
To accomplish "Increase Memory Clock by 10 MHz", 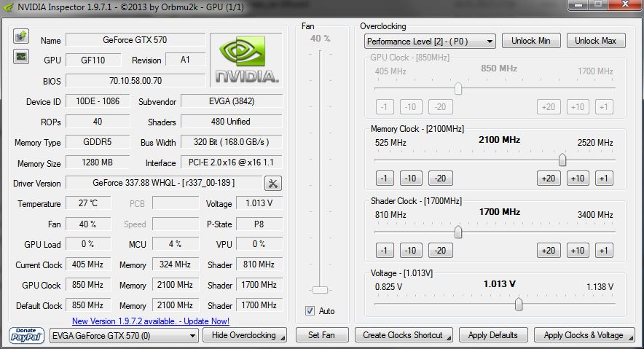I will click(578, 179).
